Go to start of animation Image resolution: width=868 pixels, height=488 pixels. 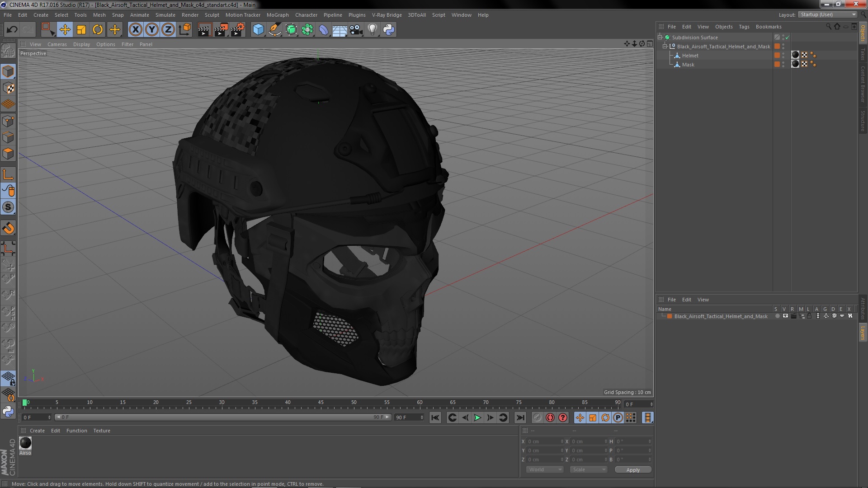435,418
